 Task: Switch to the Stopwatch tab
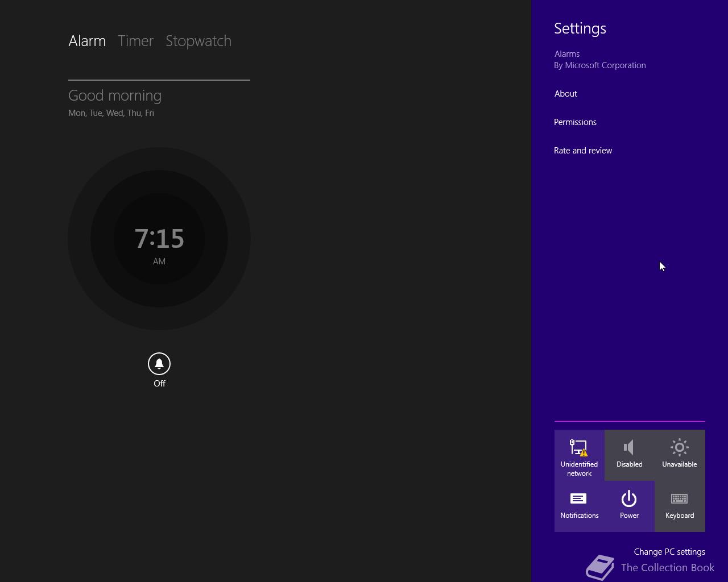[198, 41]
